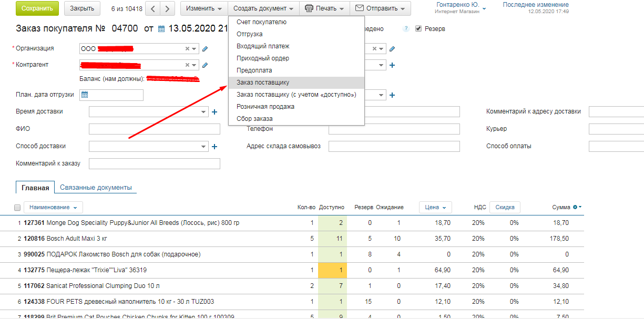Add new Время доставки with plus icon

pyautogui.click(x=214, y=112)
